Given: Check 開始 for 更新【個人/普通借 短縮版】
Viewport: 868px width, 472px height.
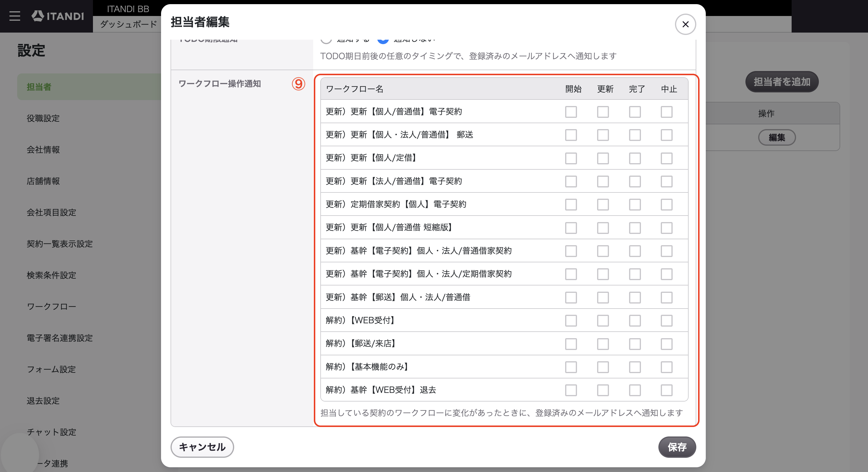Looking at the screenshot, I should pyautogui.click(x=571, y=228).
